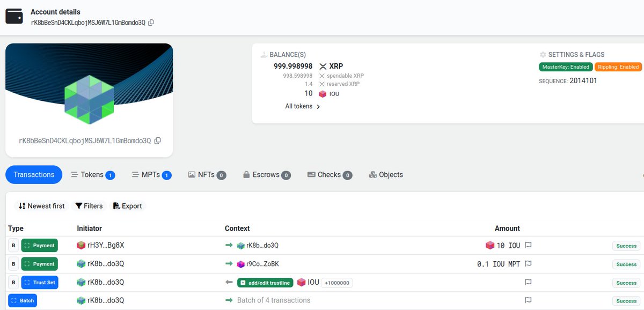The image size is (644, 310).
Task: Open the Payment badge in r9Co…ZoBK row
Action: [x=39, y=264]
